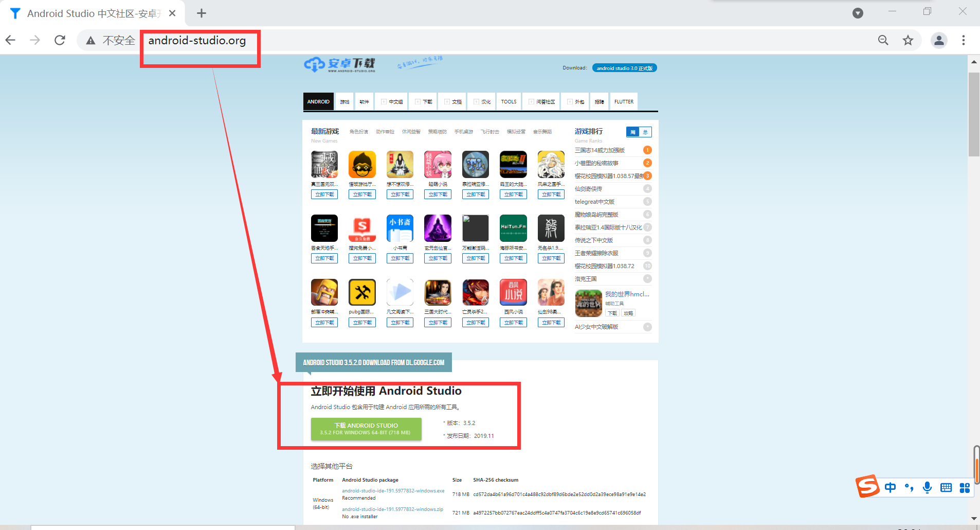Open the 西风小说 red icon
This screenshot has width=980, height=530.
pyautogui.click(x=513, y=292)
